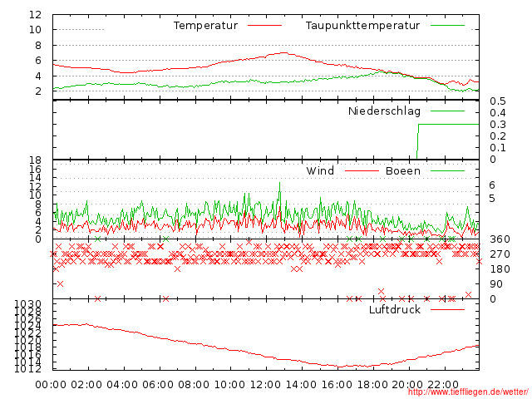Click the 360 wind direction axis value

500,239
